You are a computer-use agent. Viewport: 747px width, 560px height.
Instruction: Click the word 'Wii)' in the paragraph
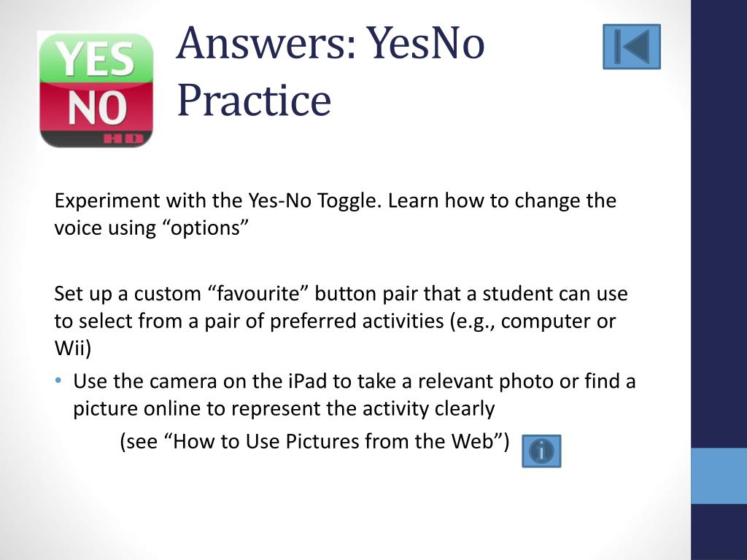73,348
